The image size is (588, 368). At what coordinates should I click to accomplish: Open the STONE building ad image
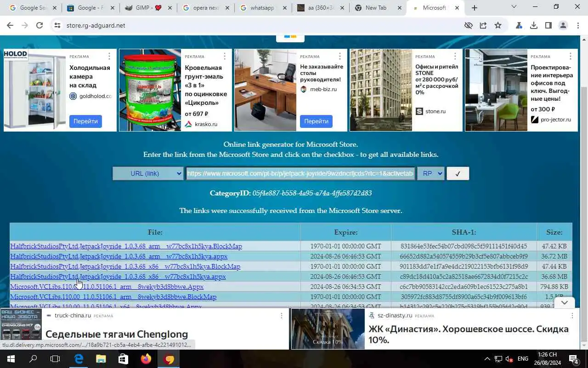(x=381, y=90)
